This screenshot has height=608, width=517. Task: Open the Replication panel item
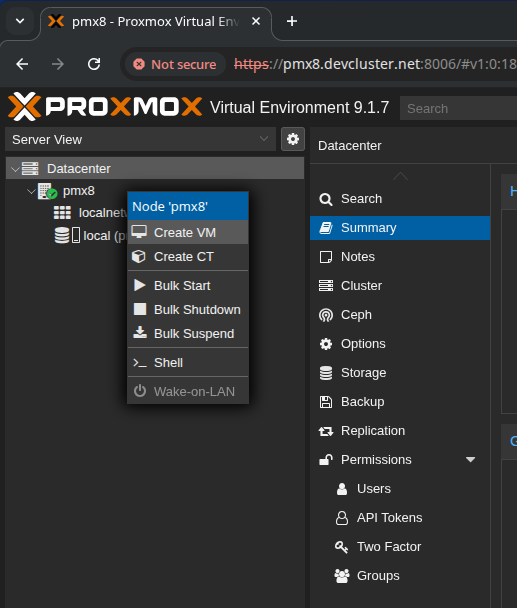(400, 431)
